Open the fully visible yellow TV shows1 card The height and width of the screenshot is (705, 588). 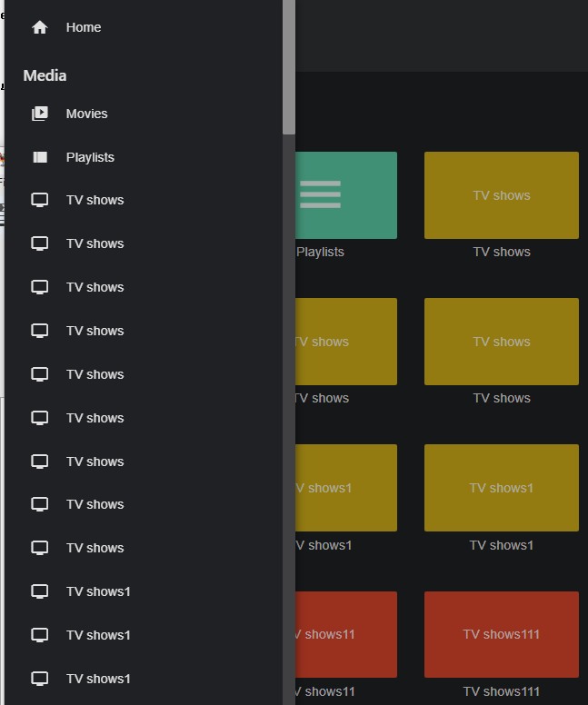coord(502,488)
